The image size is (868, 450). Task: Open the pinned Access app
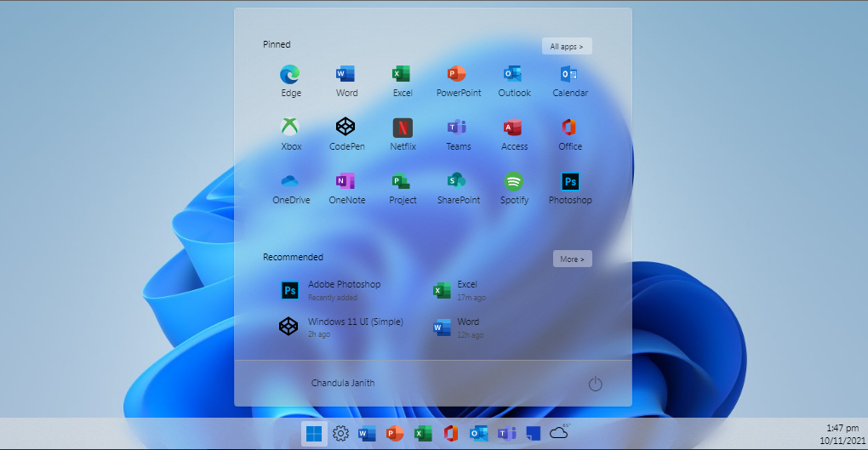(x=514, y=129)
